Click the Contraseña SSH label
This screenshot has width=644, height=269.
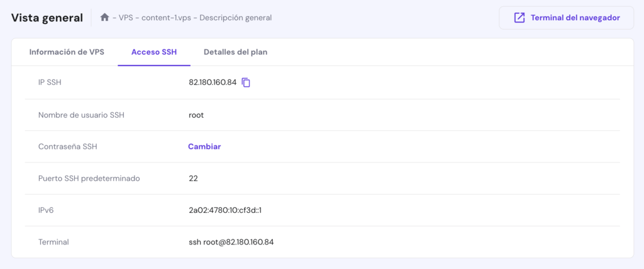(68, 146)
